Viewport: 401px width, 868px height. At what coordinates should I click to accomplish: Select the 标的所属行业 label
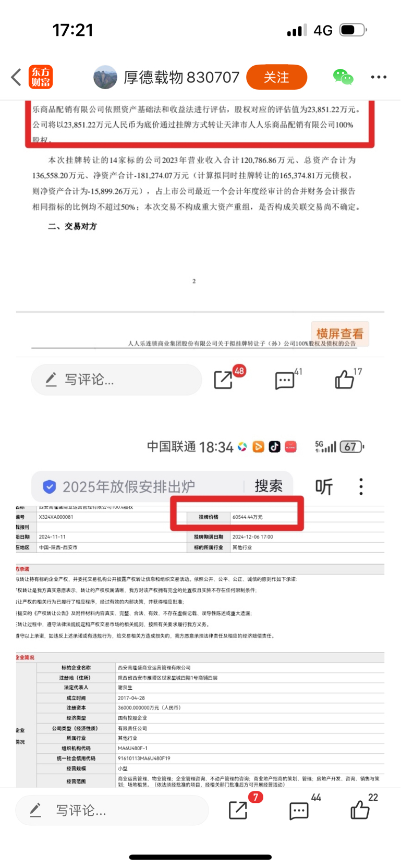[209, 547]
